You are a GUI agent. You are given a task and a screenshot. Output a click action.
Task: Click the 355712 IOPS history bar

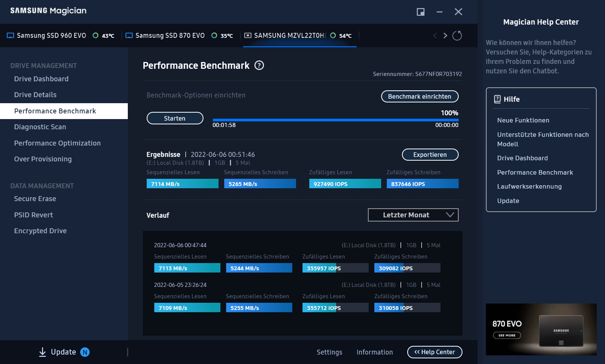[x=335, y=308]
